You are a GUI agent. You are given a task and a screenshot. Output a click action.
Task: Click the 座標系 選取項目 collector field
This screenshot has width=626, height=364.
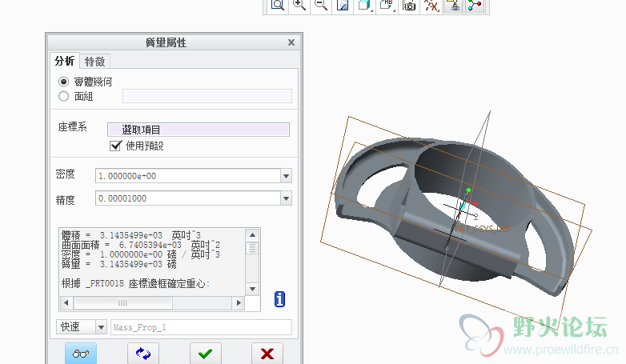199,130
